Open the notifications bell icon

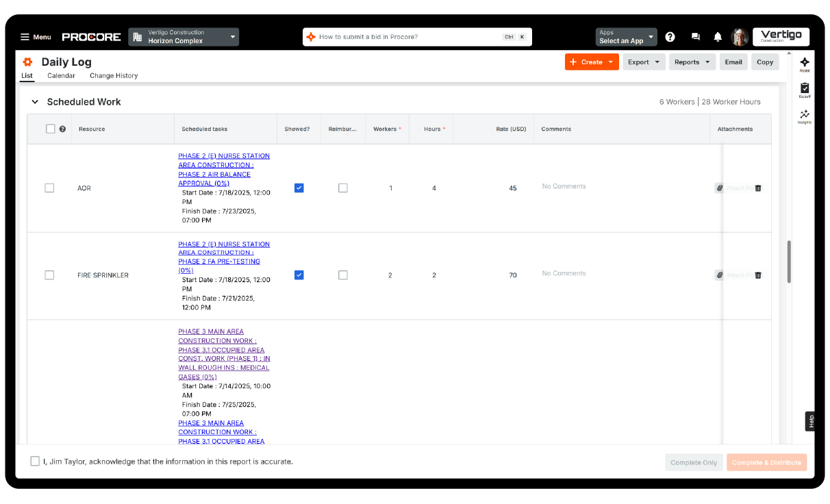(718, 37)
